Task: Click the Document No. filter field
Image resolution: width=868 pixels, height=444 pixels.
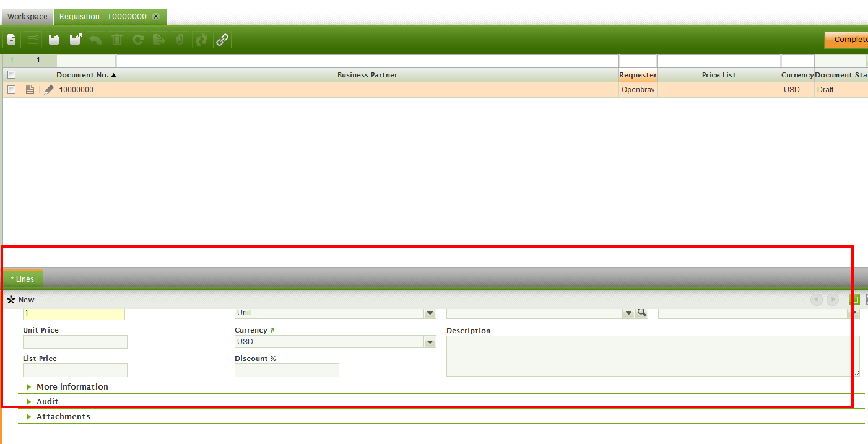Action: (86, 61)
